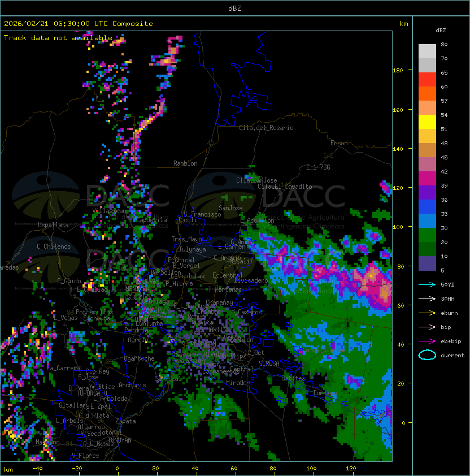Click the 'Anchoris' place label
Viewport: 470px width, 476px height.
(x=132, y=385)
